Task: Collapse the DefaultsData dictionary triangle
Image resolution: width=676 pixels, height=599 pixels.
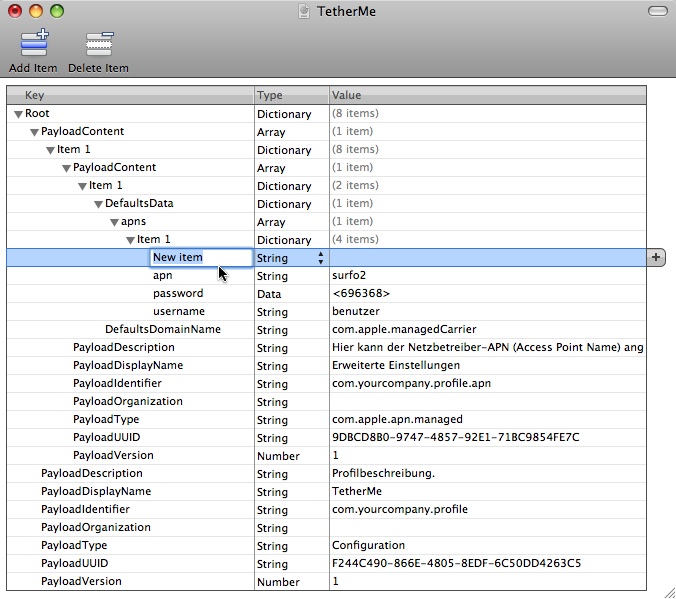Action: click(x=98, y=204)
